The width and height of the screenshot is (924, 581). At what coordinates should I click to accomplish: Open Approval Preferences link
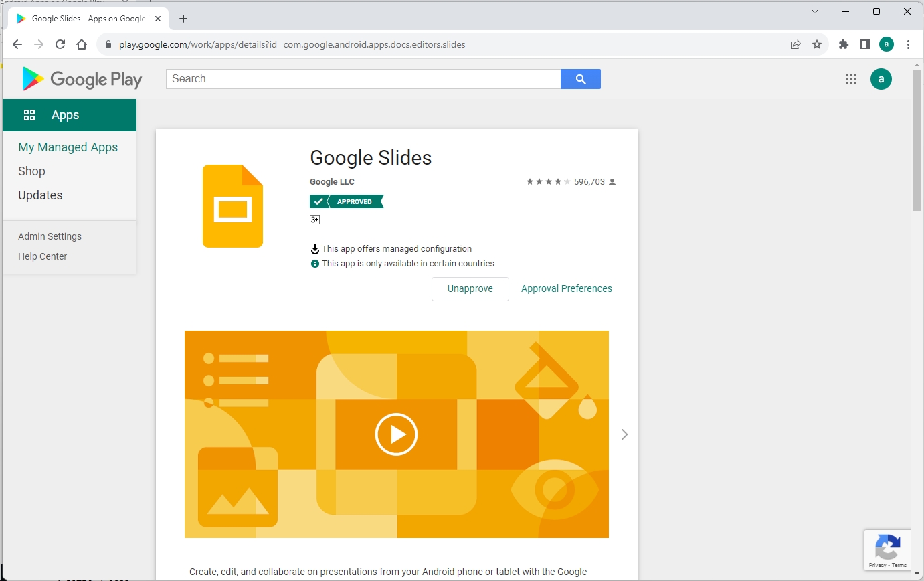click(566, 289)
